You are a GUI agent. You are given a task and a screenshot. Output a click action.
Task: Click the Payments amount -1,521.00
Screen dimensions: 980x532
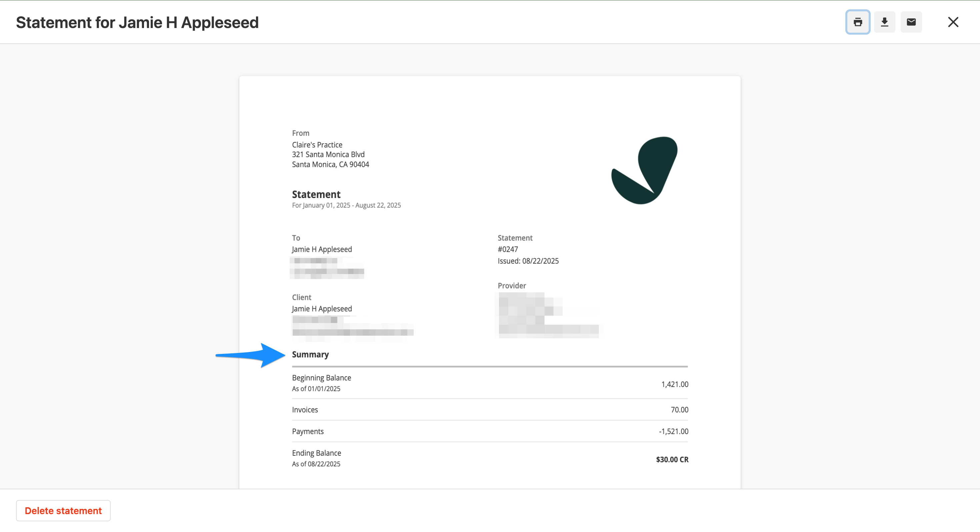coord(673,431)
